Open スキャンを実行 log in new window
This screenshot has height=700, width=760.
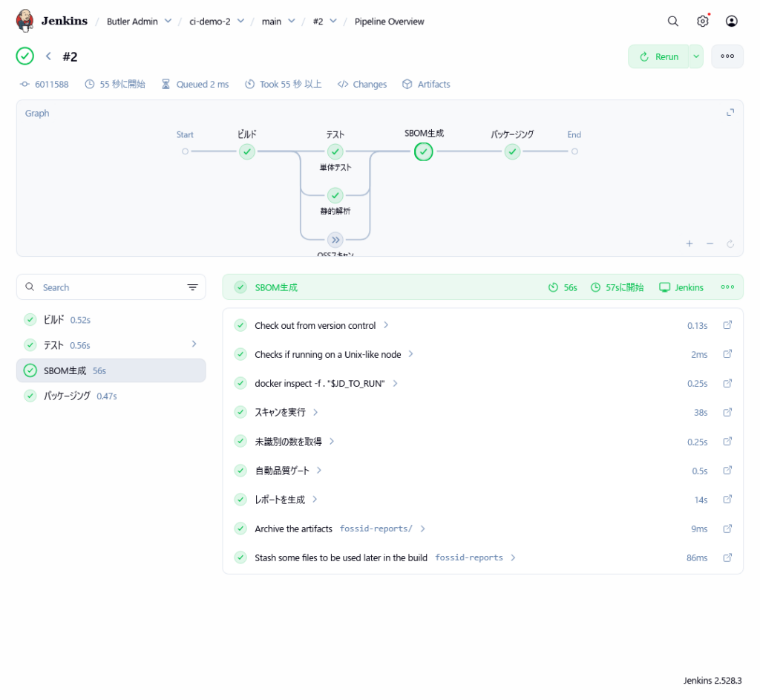727,412
